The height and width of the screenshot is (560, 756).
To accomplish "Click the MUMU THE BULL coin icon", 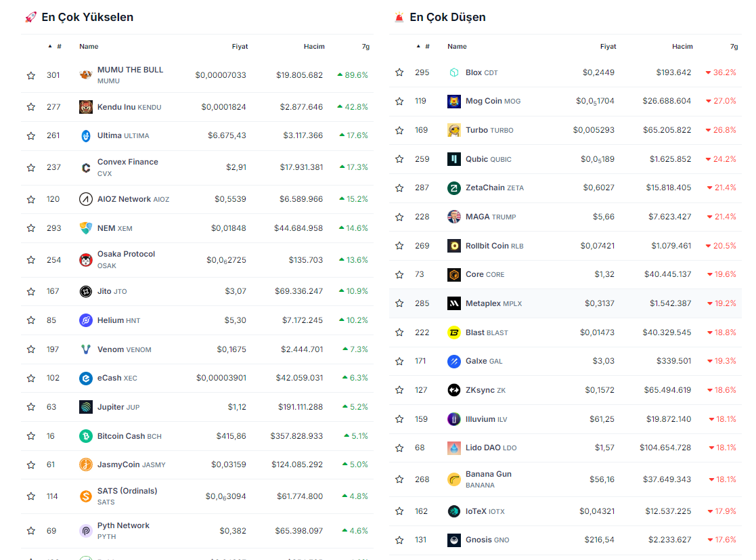I will click(x=85, y=75).
